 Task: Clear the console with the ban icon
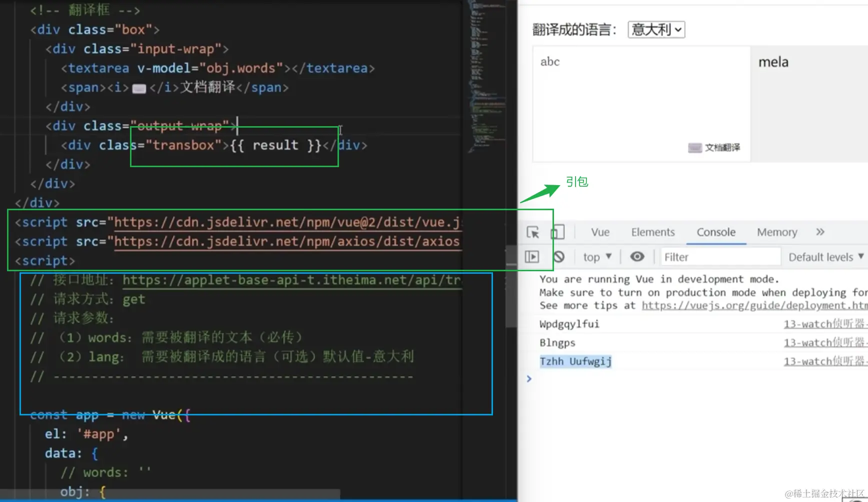tap(559, 257)
